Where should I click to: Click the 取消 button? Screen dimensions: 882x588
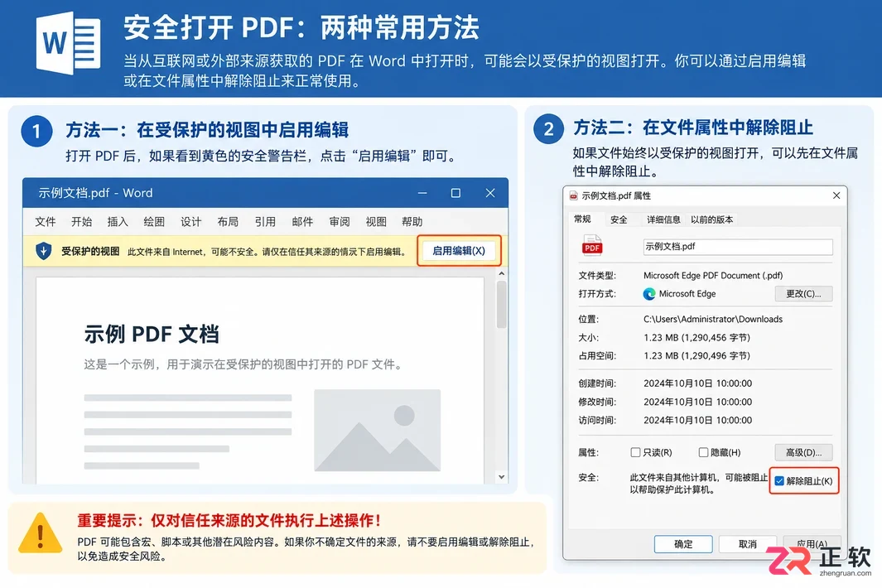pyautogui.click(x=748, y=544)
